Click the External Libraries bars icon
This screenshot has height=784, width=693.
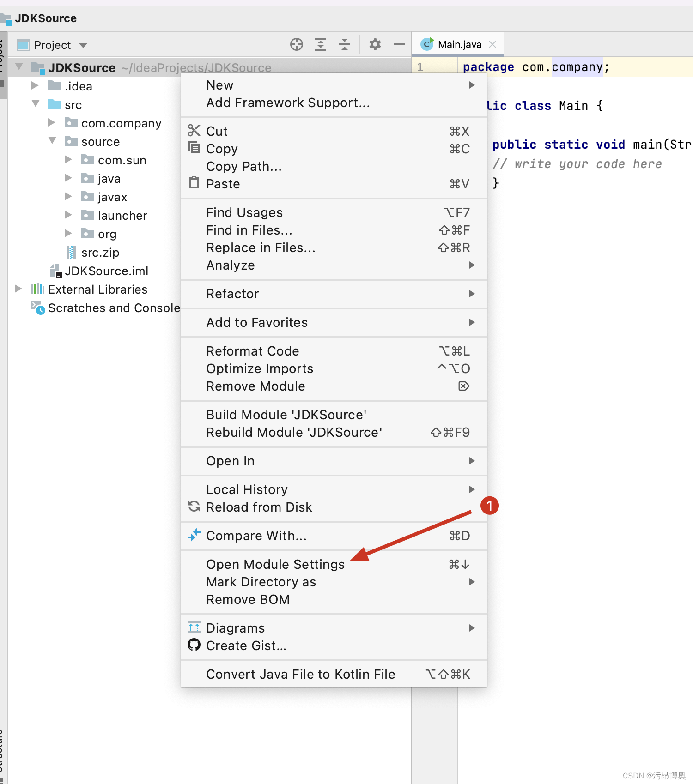click(x=38, y=289)
